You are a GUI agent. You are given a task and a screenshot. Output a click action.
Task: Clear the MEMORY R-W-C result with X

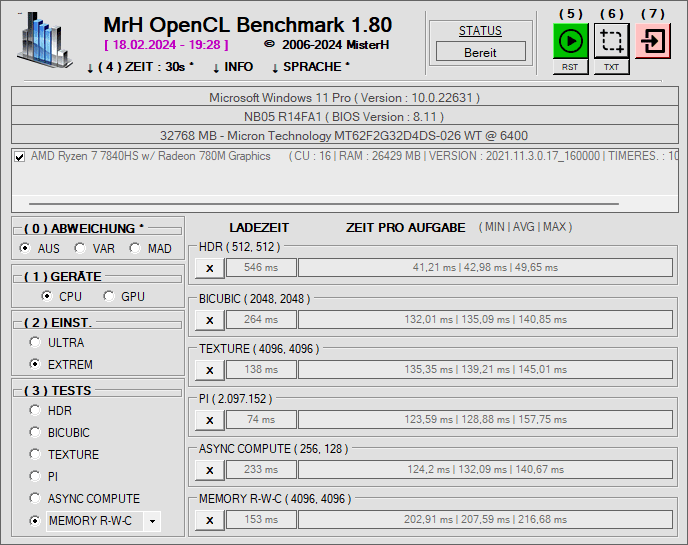click(210, 520)
